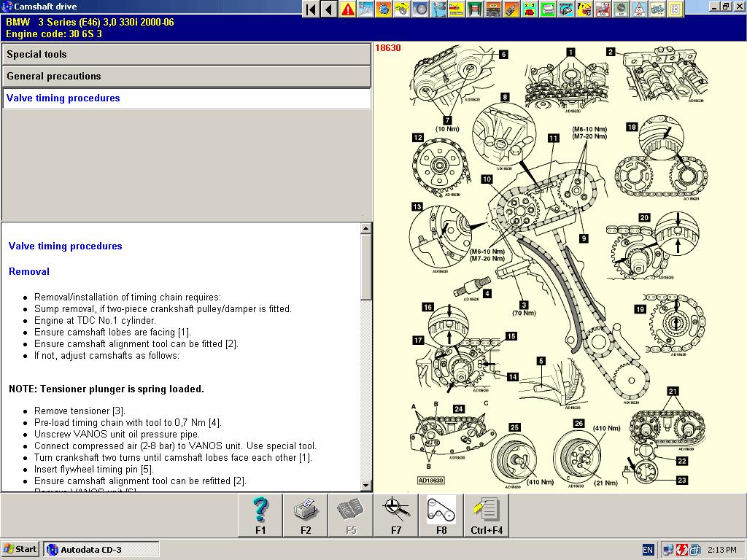The width and height of the screenshot is (747, 560).
Task: Open the ABS warning triangle icon
Action: [639, 9]
